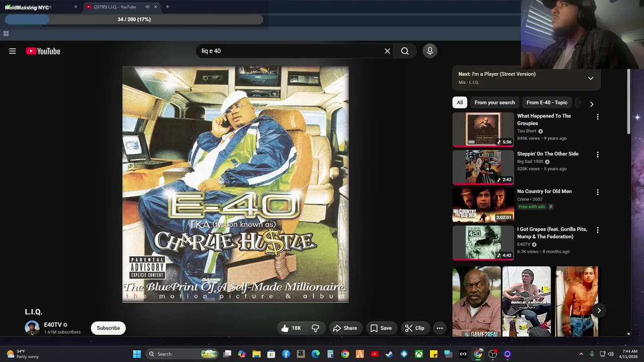Open Sticky Notes from the taskbar
Image resolution: width=644 pixels, height=362 pixels.
pyautogui.click(x=434, y=354)
